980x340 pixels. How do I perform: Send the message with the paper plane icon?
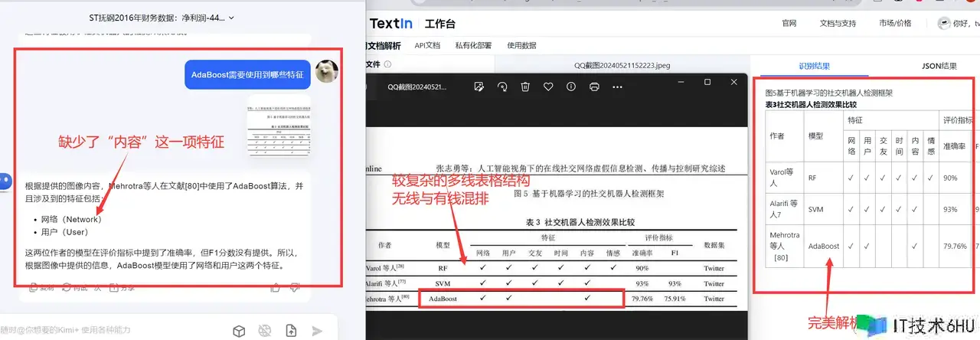pyautogui.click(x=318, y=331)
